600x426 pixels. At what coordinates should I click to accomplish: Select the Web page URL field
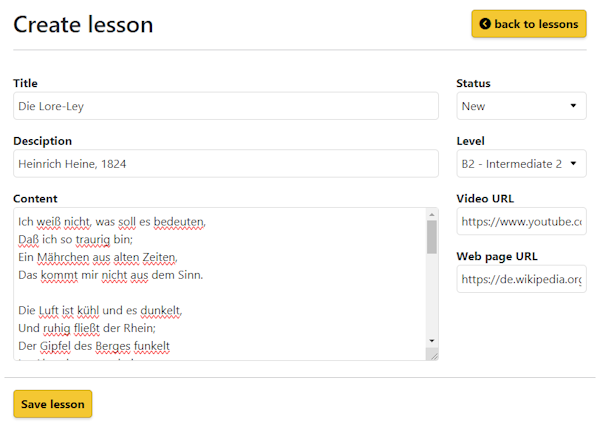click(521, 279)
